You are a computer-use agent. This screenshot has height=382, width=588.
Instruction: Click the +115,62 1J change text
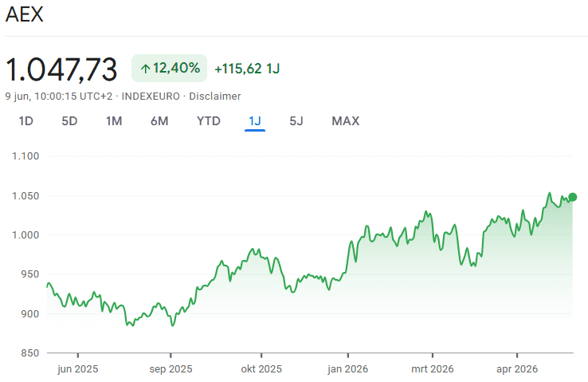247,69
